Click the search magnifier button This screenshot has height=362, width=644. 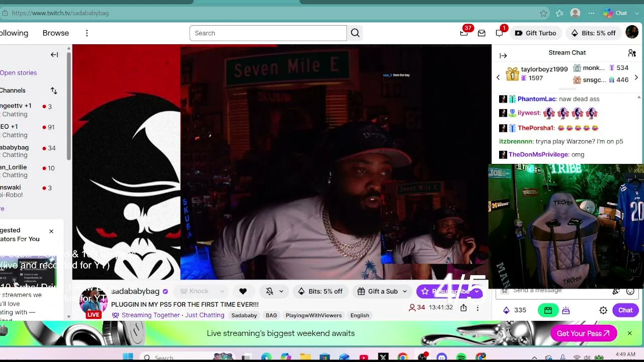point(355,33)
